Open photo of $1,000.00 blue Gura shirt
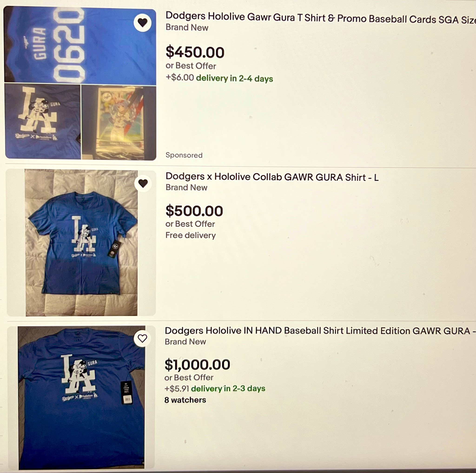 point(82,398)
